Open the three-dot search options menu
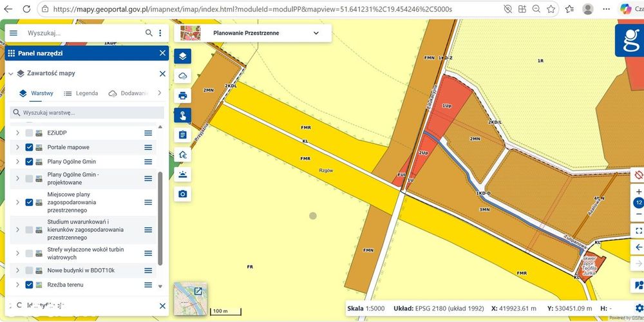644x322 pixels. (x=160, y=33)
